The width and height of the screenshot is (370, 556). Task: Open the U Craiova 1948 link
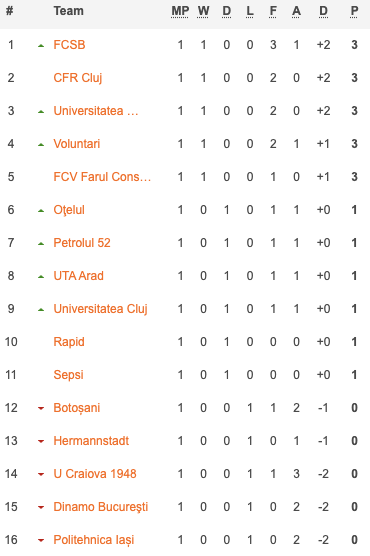(x=95, y=474)
